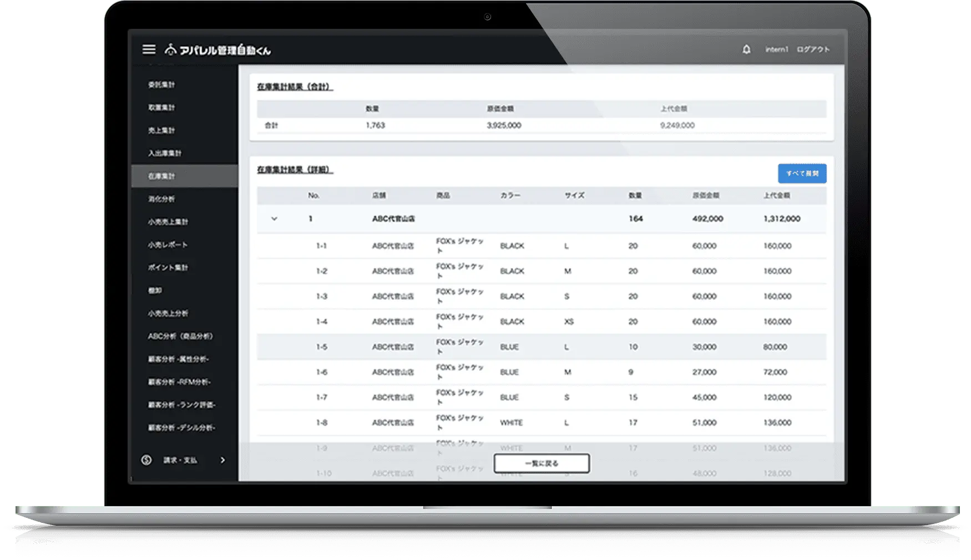Click the blue すべて開閉 button

coord(802,174)
